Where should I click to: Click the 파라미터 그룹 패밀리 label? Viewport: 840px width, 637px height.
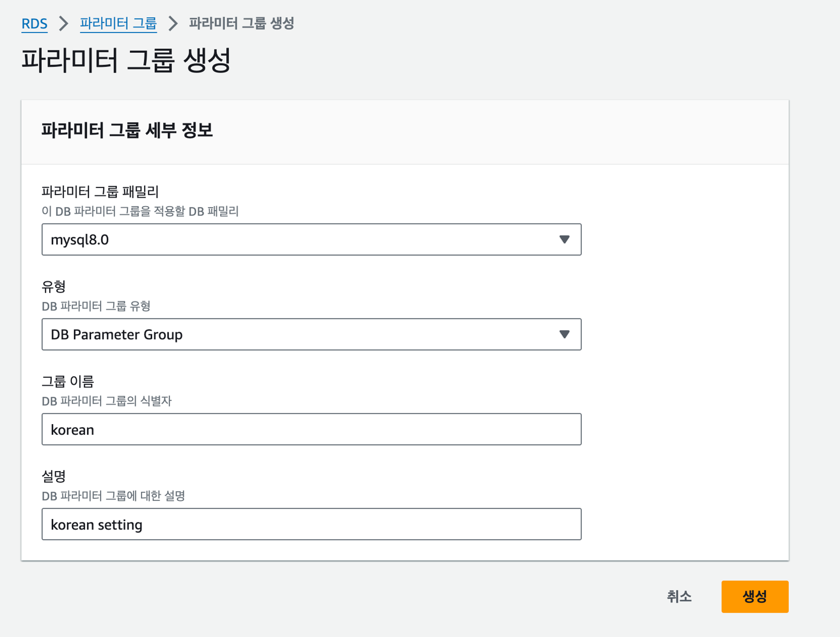click(100, 192)
